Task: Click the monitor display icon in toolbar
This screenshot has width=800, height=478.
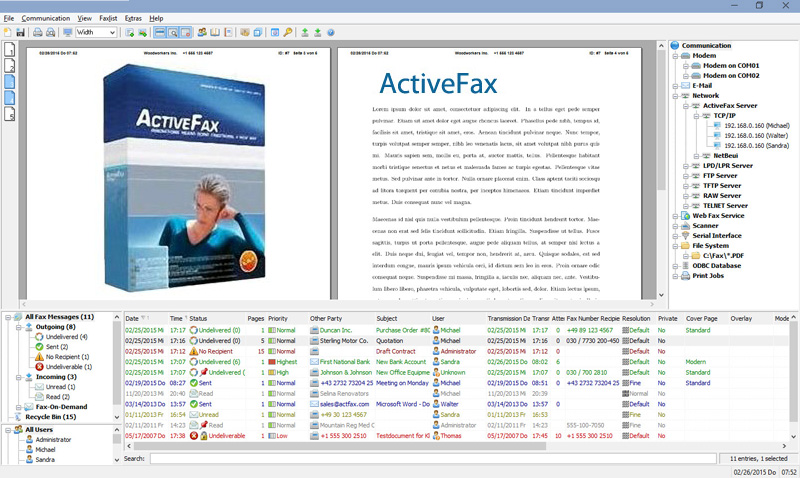Action: (x=67, y=32)
